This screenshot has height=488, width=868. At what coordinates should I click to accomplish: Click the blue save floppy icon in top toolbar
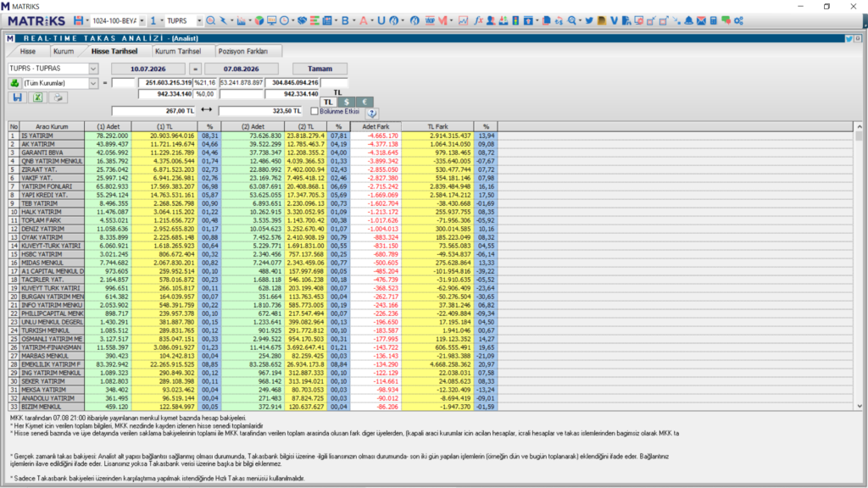pyautogui.click(x=79, y=20)
